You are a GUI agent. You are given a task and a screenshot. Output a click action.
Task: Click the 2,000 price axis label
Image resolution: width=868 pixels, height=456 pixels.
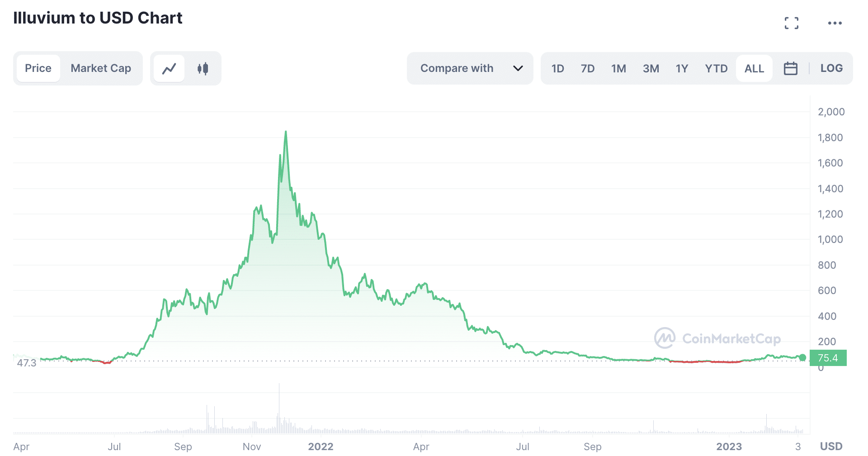click(x=831, y=112)
